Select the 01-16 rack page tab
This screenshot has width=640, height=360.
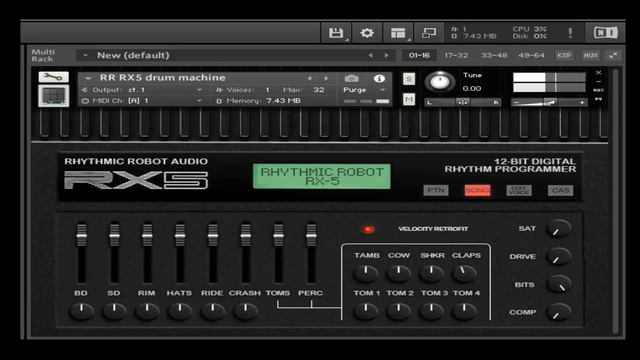point(419,56)
